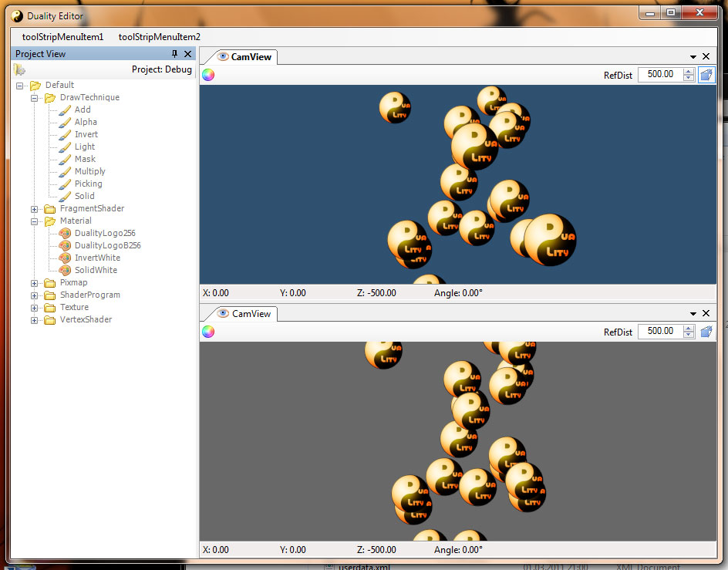Click the RefDist value field in lower CamView
The height and width of the screenshot is (570, 728).
point(660,331)
